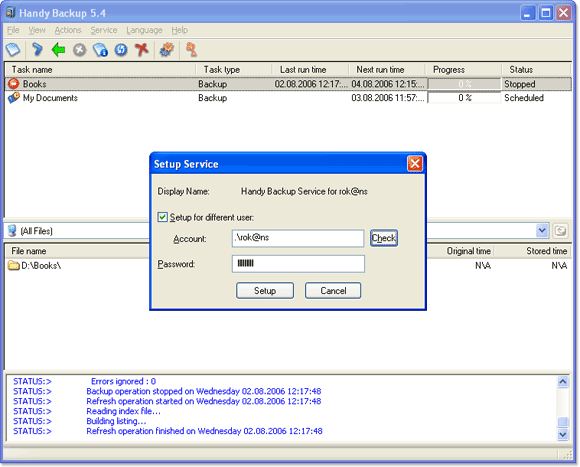The height and width of the screenshot is (467, 580).
Task: Click the log scrollbar thumb
Action: [x=563, y=422]
